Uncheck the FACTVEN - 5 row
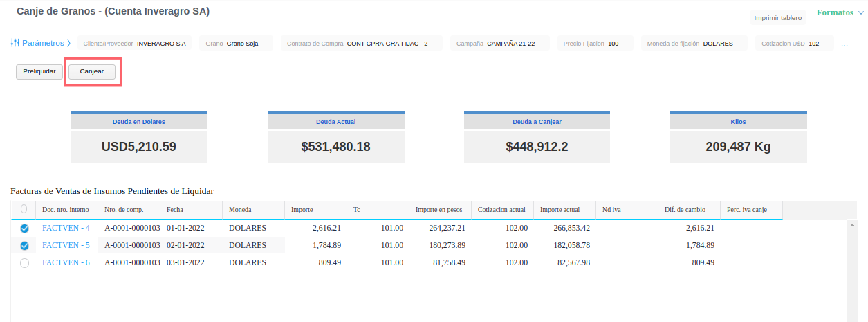Screen dimensions: 868x322 (24, 246)
